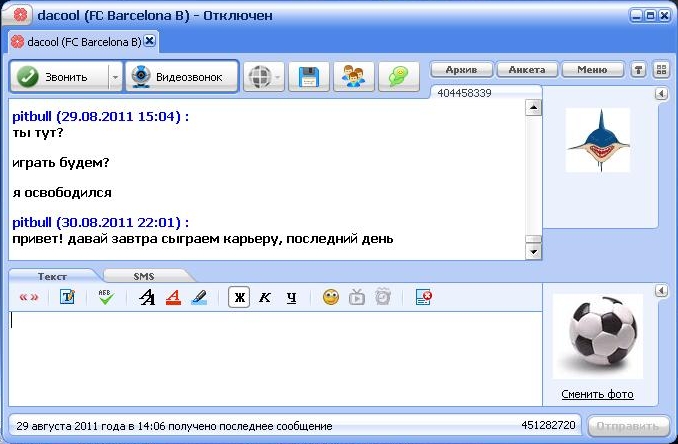The image size is (678, 444).
Task: Click the green chat bubbles icon
Action: coord(399,77)
